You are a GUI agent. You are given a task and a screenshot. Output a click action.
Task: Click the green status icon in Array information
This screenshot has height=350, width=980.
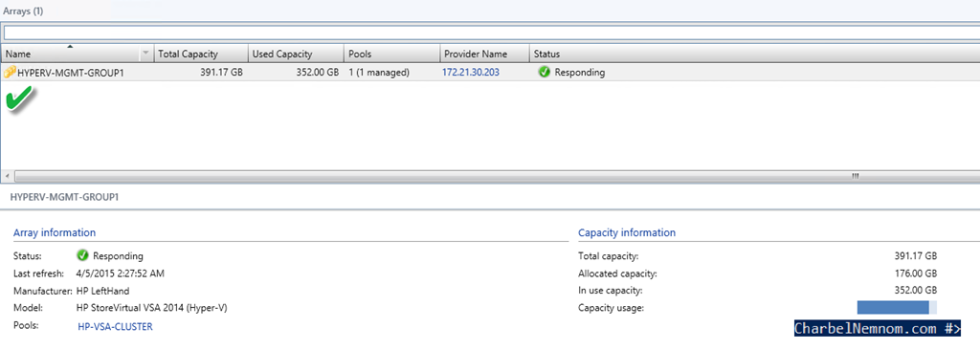tap(82, 255)
